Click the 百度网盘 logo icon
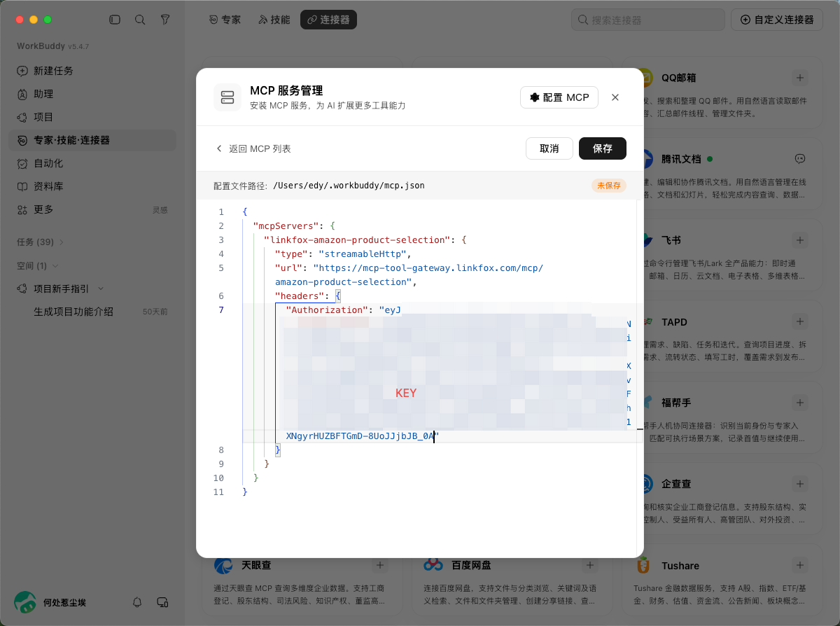Screen dimensions: 840x626 [433, 565]
